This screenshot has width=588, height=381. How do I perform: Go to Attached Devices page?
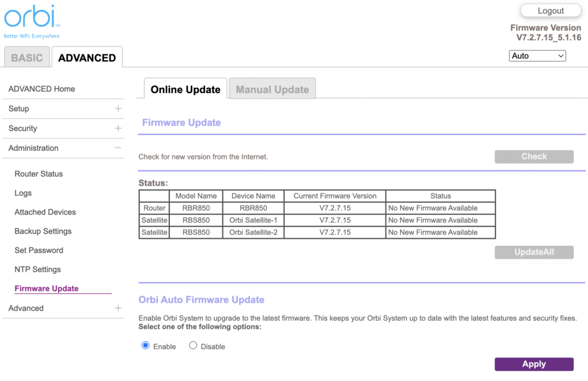click(x=45, y=212)
